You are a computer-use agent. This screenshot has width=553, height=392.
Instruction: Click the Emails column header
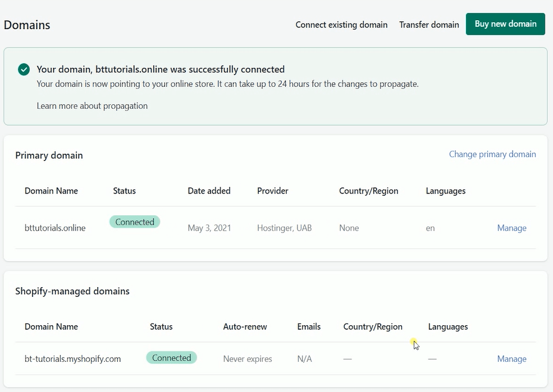[x=309, y=326]
